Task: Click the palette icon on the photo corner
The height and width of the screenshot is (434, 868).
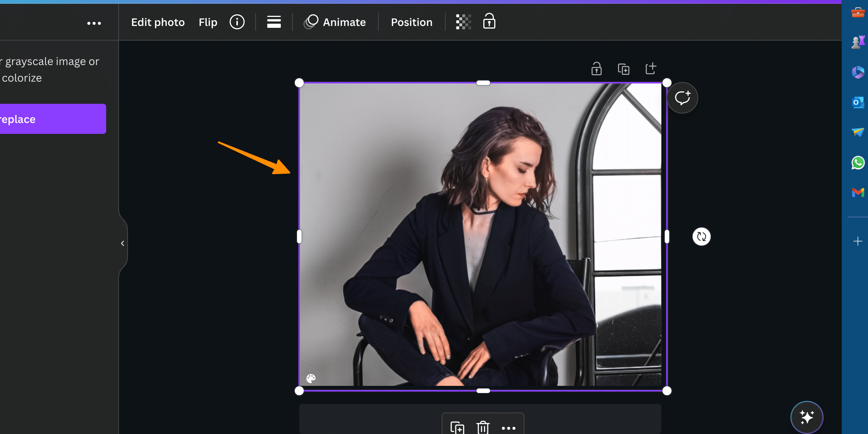Action: pyautogui.click(x=311, y=378)
